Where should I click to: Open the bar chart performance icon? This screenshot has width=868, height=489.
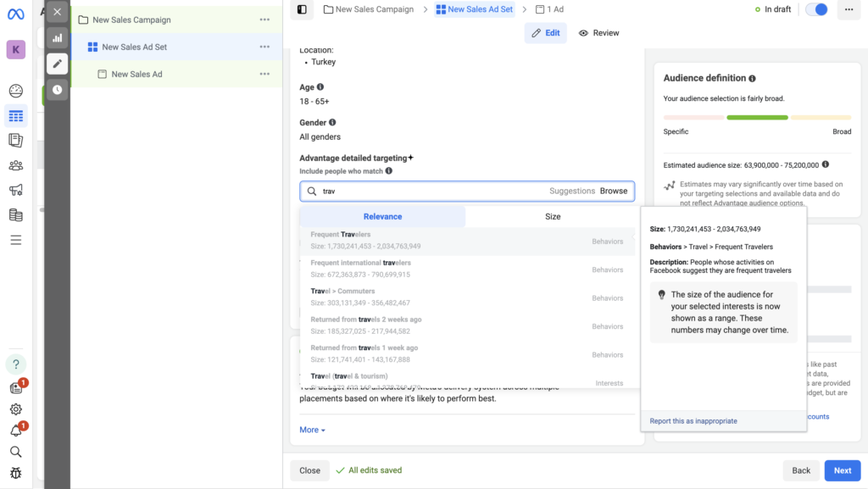[57, 38]
